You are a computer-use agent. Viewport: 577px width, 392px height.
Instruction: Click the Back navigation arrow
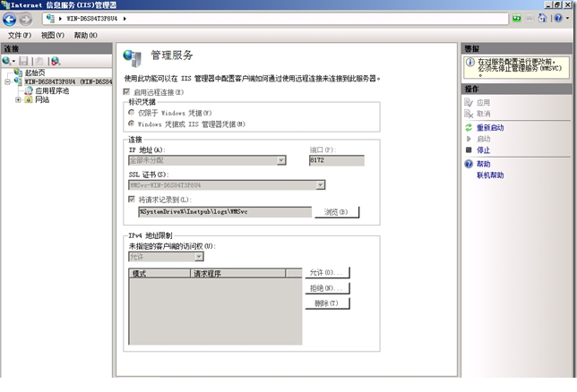(10, 19)
